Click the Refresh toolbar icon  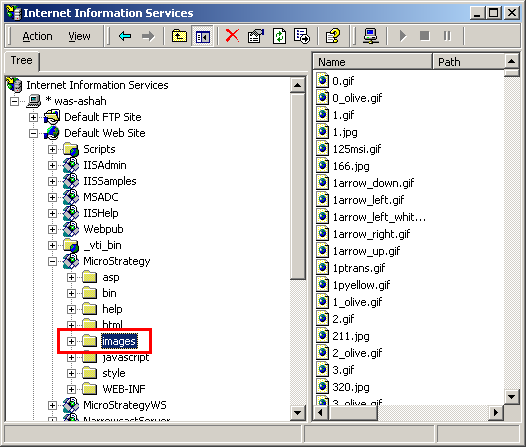coord(279,36)
